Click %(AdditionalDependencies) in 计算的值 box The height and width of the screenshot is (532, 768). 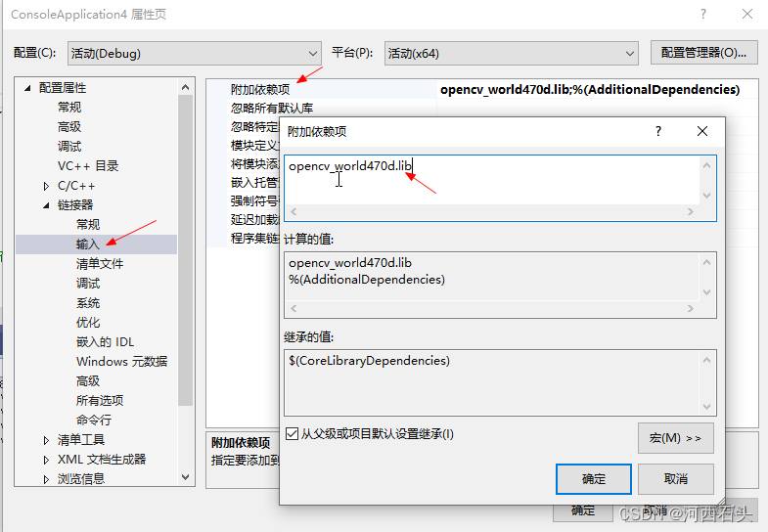click(367, 280)
